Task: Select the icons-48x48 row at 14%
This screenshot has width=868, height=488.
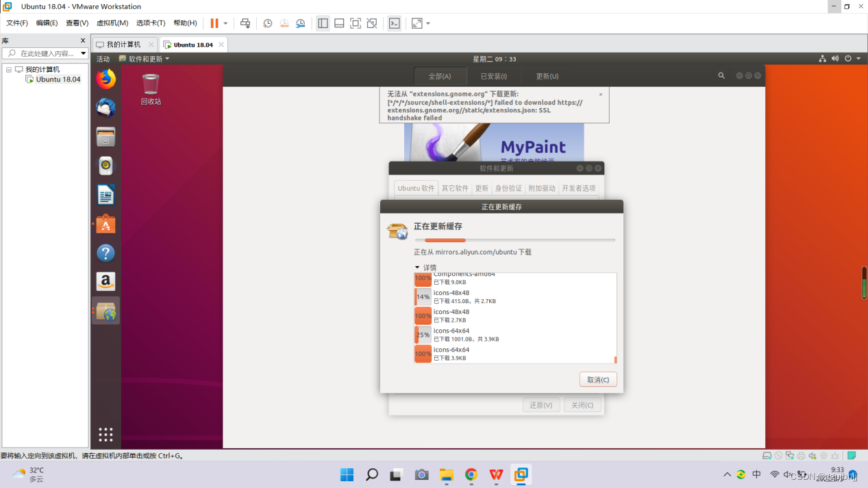Action: click(x=514, y=296)
